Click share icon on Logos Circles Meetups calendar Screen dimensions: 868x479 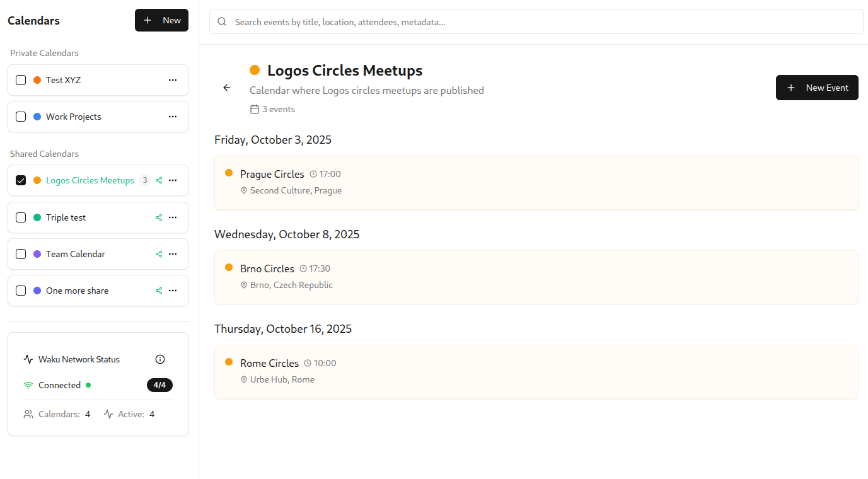click(159, 180)
